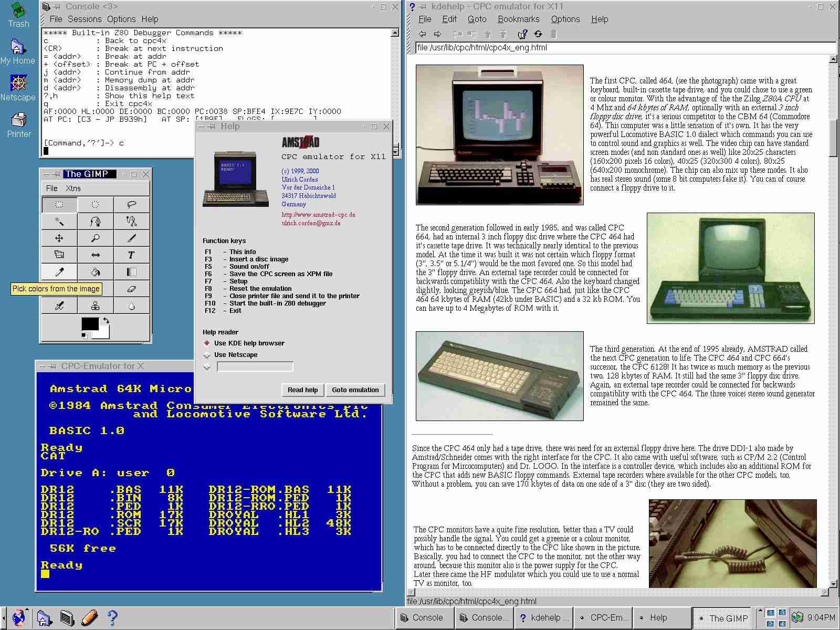Open the My Home desktop folder
This screenshot has width=840, height=630.
(x=18, y=51)
